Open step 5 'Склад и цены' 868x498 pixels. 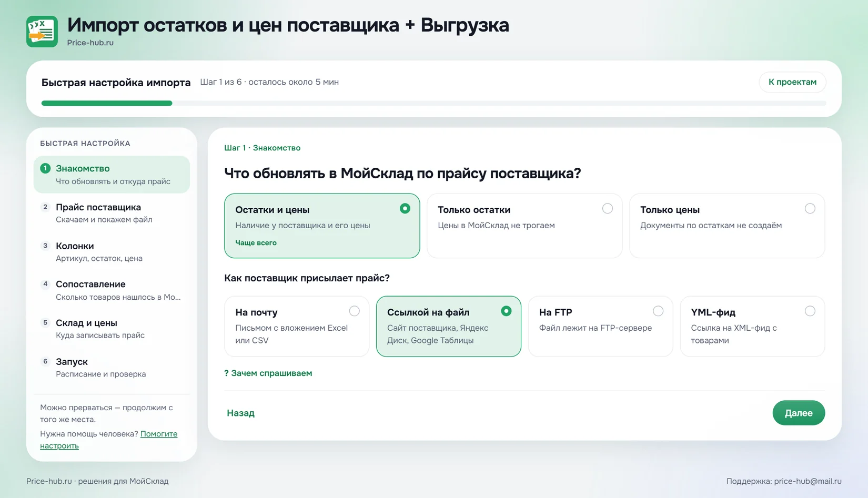112,329
